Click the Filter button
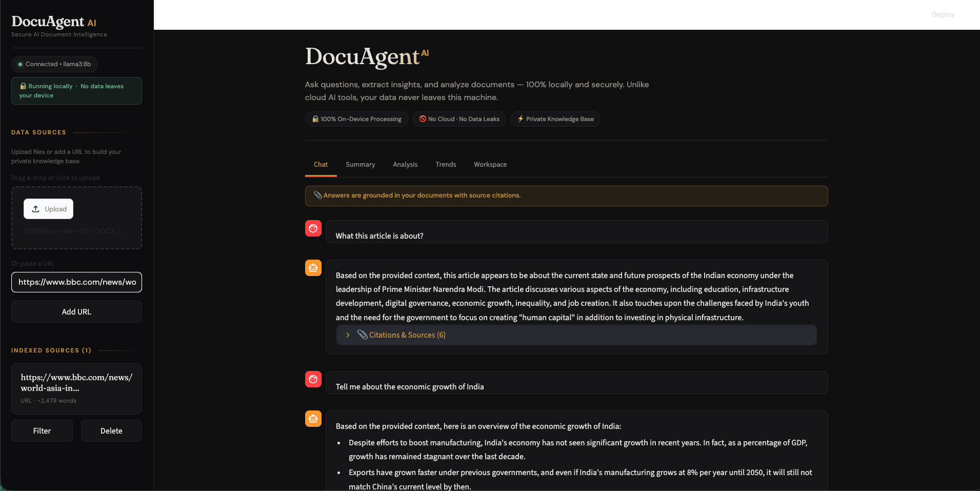Viewport: 980px width, 491px height. click(x=42, y=431)
